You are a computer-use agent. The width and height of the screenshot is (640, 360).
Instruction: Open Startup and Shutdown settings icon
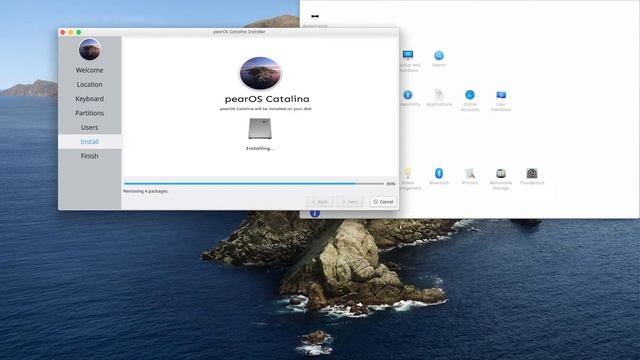[x=408, y=55]
